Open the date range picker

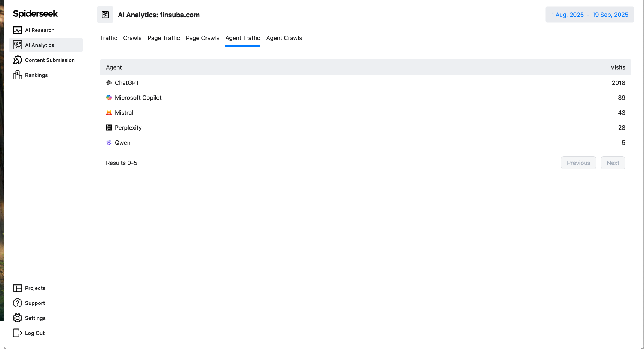pos(590,15)
